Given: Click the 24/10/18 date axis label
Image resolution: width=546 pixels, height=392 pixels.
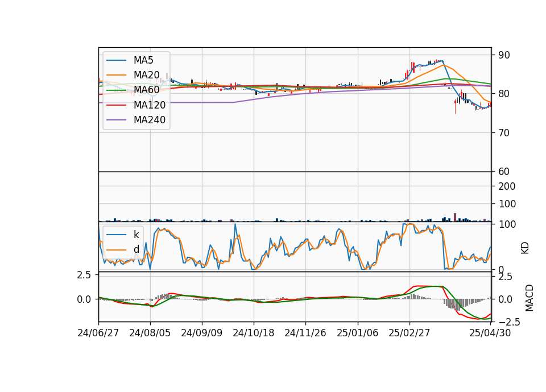Looking at the screenshot, I should 254,333.
